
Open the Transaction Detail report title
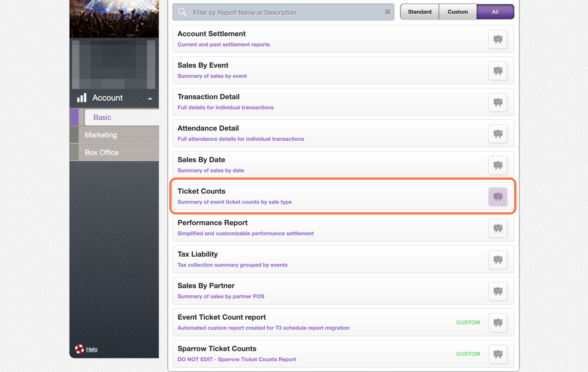click(x=208, y=96)
